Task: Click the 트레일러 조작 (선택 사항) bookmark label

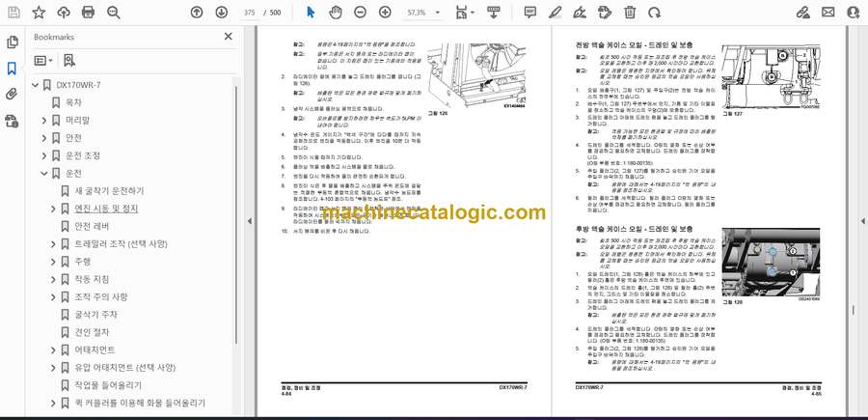Action: tap(121, 244)
